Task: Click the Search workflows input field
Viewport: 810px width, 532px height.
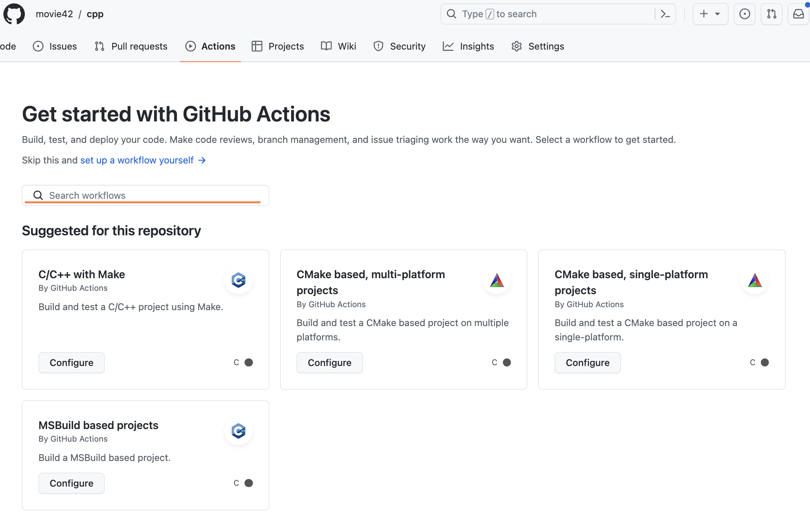Action: coord(145,195)
